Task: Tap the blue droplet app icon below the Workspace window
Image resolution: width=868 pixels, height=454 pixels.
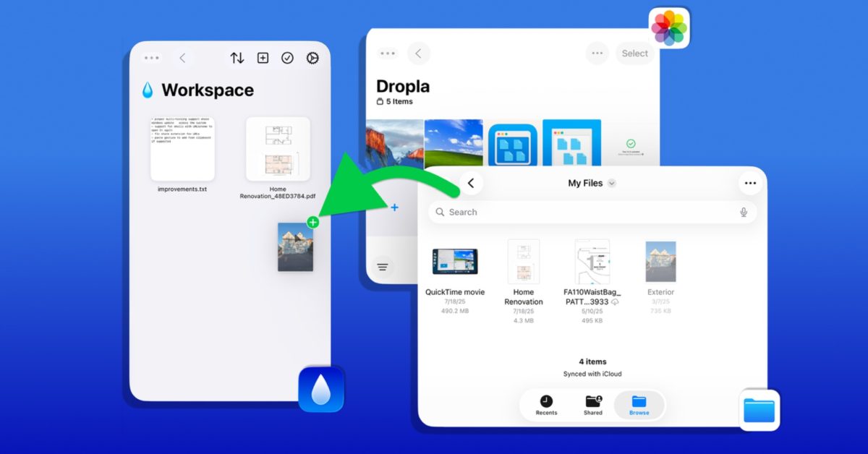Action: 321,387
